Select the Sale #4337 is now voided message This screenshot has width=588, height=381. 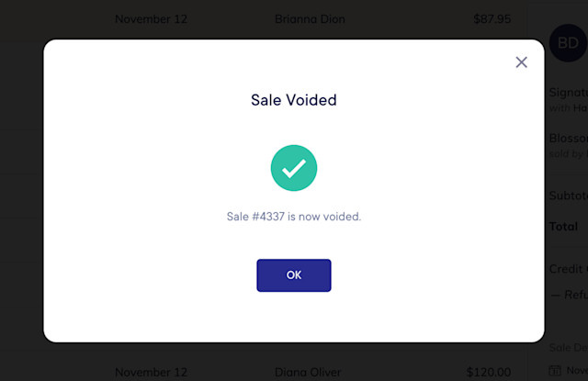pos(294,217)
